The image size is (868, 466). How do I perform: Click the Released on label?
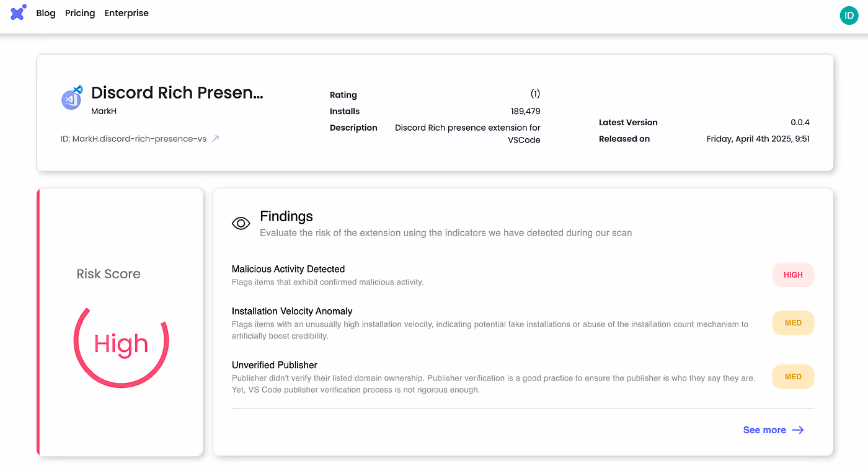point(624,139)
